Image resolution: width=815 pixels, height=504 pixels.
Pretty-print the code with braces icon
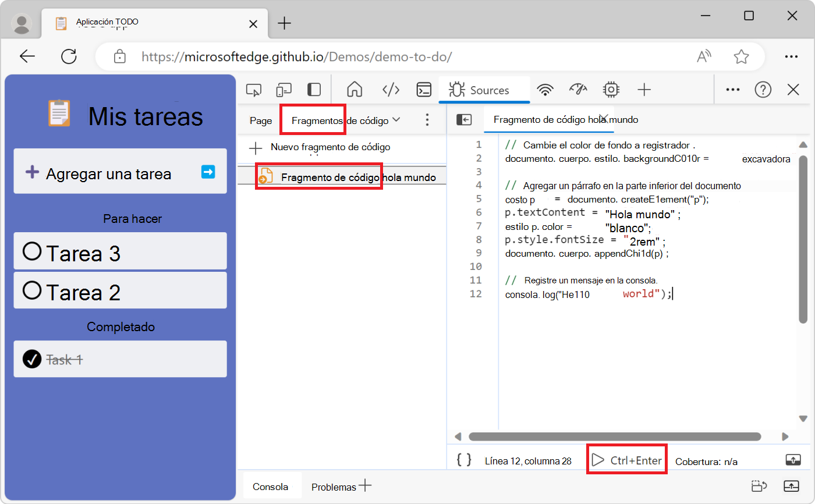[463, 459]
